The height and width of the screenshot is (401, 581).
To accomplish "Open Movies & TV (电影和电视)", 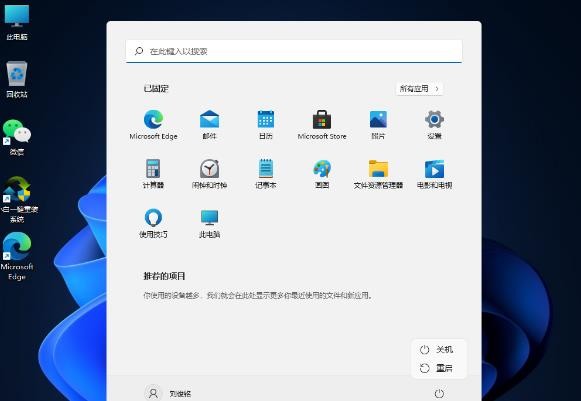I will click(434, 174).
